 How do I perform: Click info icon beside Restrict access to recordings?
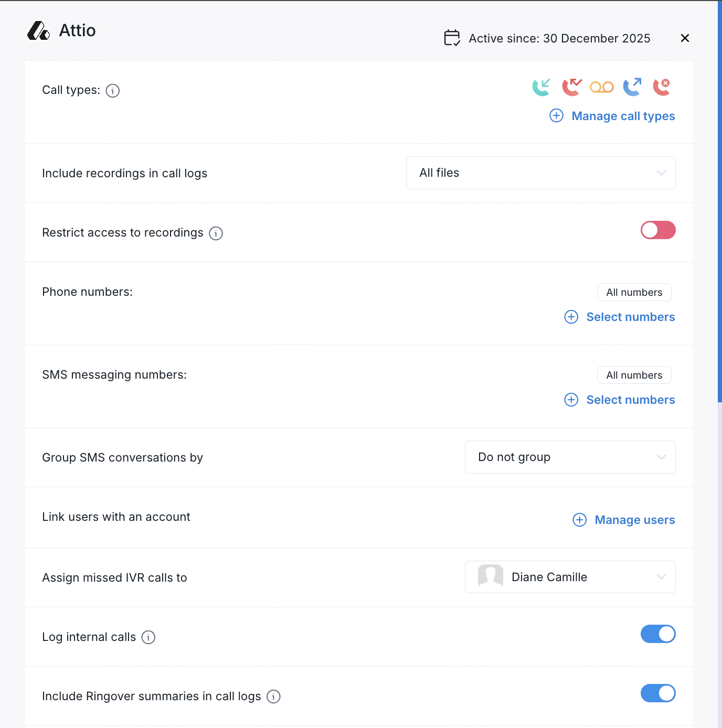pos(216,233)
